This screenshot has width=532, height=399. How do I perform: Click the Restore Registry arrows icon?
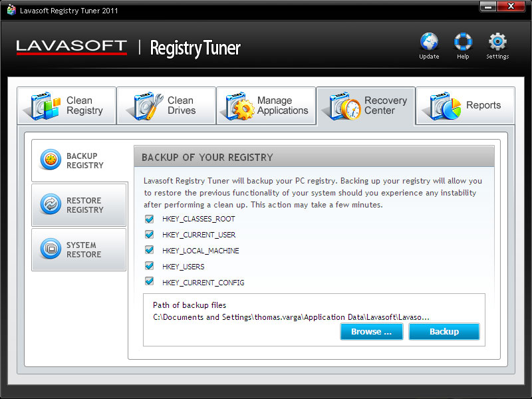point(51,204)
